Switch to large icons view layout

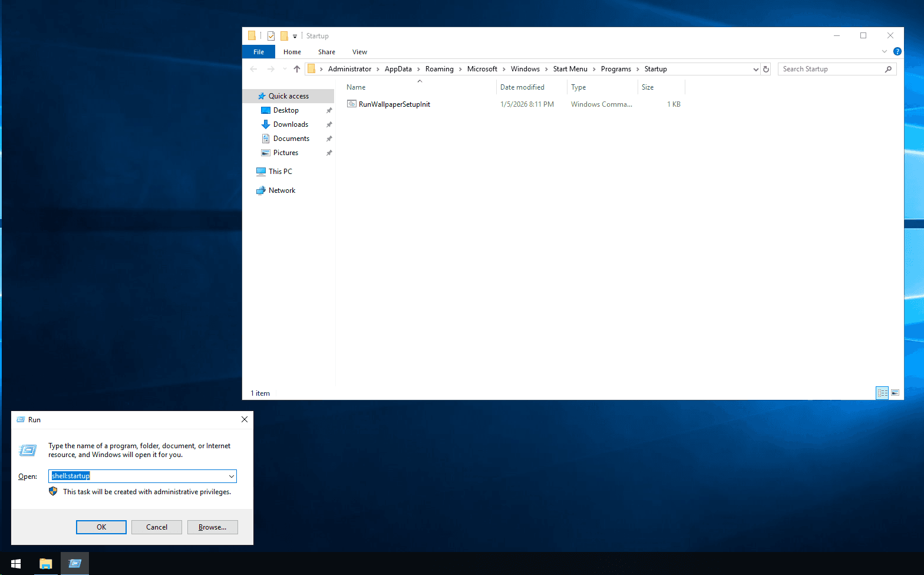[x=895, y=393]
